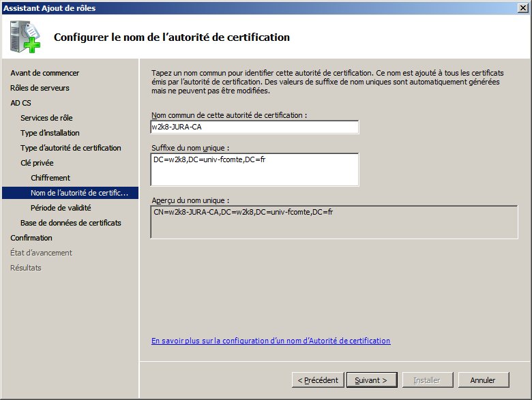Image resolution: width=532 pixels, height=400 pixels.
Task: Click the server role wizard icon
Action: pos(25,37)
